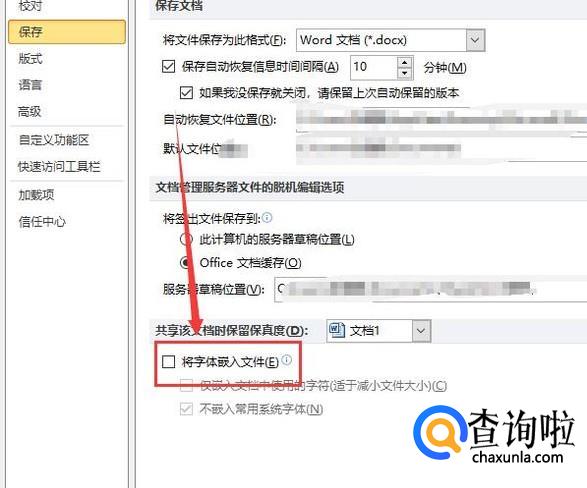Enable 将字体嵌入文件 checkbox
The height and width of the screenshot is (488, 587).
(168, 362)
